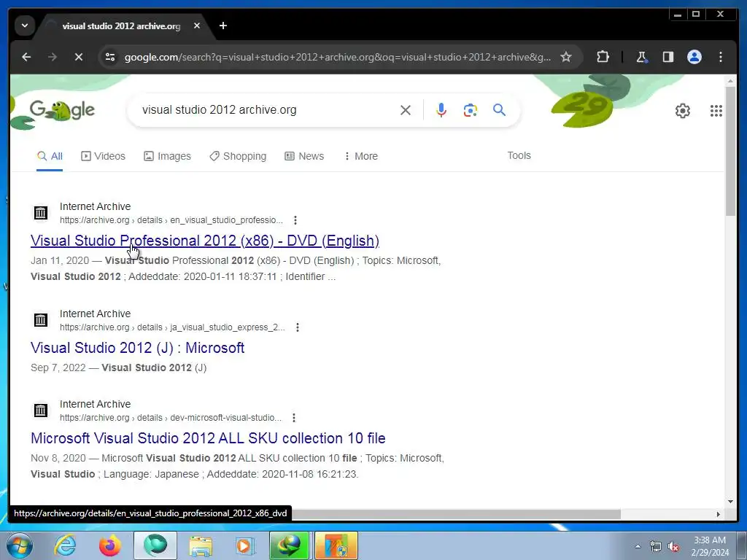Click the volume muted tray icon
The width and height of the screenshot is (747, 560).
pos(673,547)
